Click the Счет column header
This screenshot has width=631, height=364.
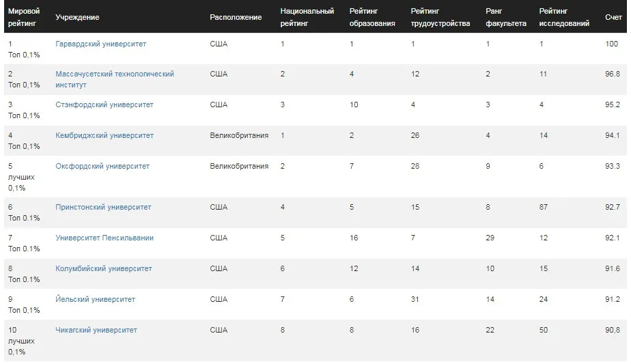click(x=613, y=17)
